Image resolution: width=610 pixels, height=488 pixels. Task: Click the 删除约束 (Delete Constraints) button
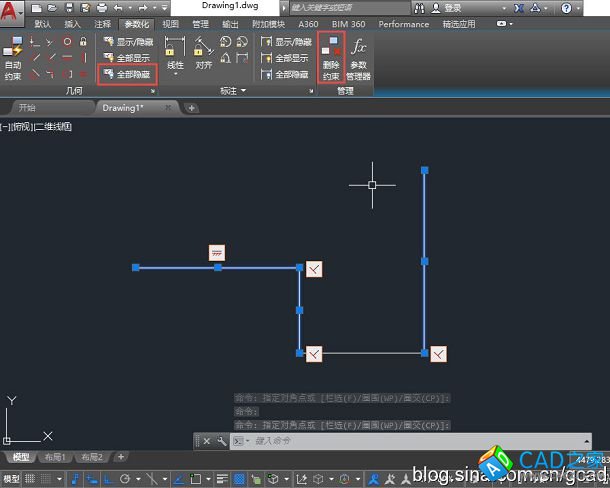point(331,57)
